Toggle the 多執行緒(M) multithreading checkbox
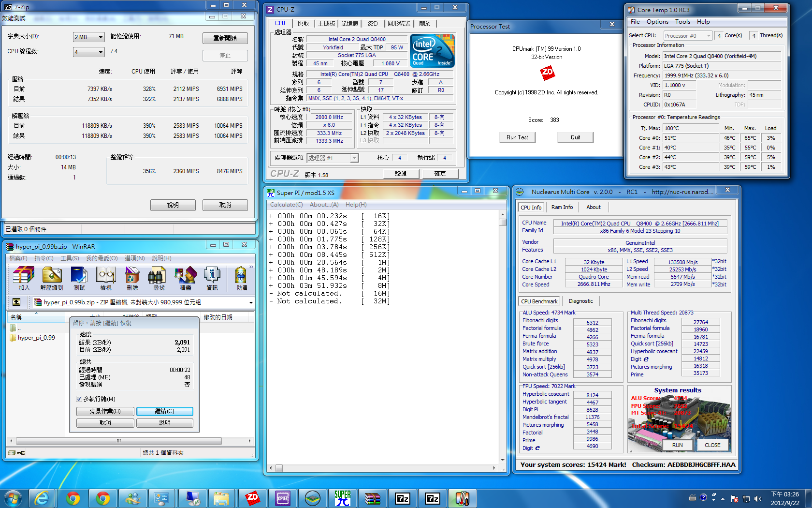The image size is (812, 508). 79,399
